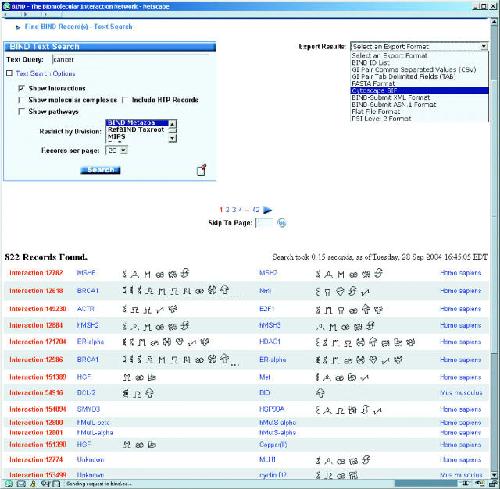
Task: Click the vertical scrollbar down arrow
Action: coord(494,475)
